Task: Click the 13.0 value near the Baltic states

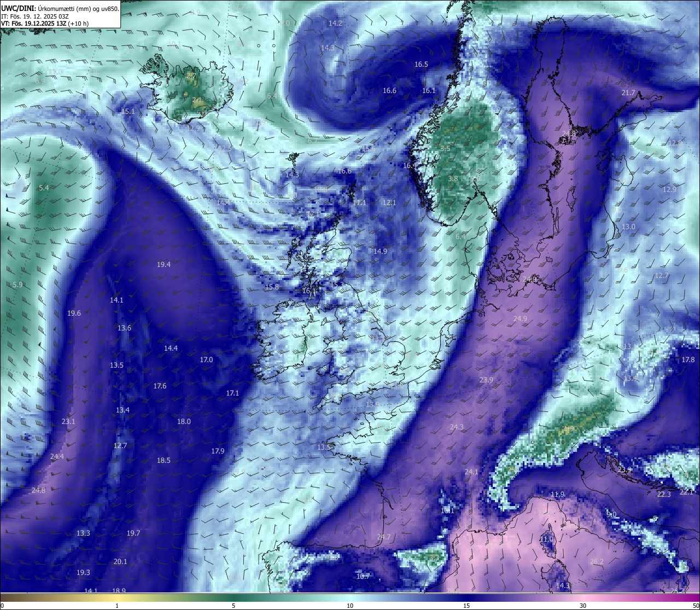Action: tap(628, 226)
